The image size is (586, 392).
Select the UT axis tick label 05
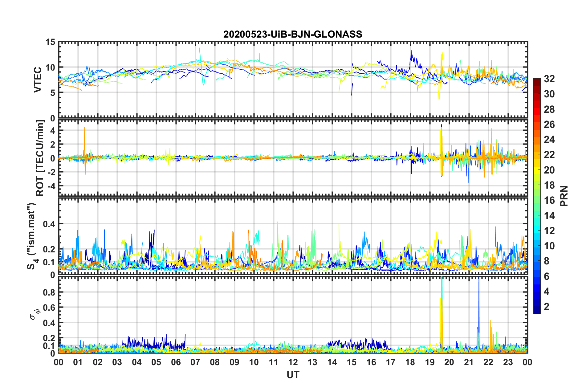coord(156,362)
